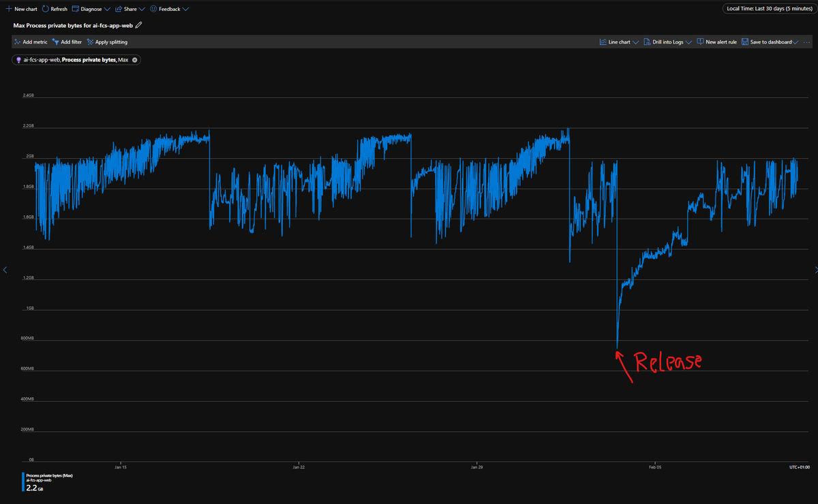Click the 2.2 GB legend value

point(34,488)
